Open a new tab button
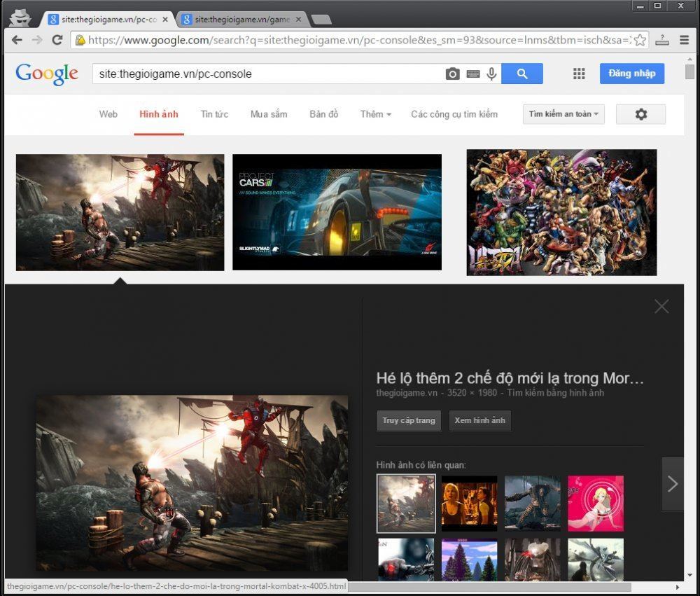This screenshot has height=596, width=700. pyautogui.click(x=321, y=20)
